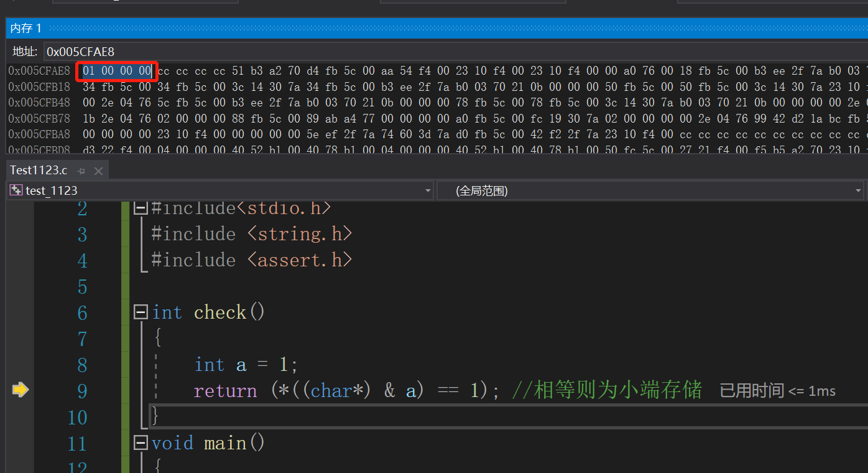The width and height of the screenshot is (868, 473).
Task: Select memory row 0x005CFBA8
Action: tap(438, 133)
